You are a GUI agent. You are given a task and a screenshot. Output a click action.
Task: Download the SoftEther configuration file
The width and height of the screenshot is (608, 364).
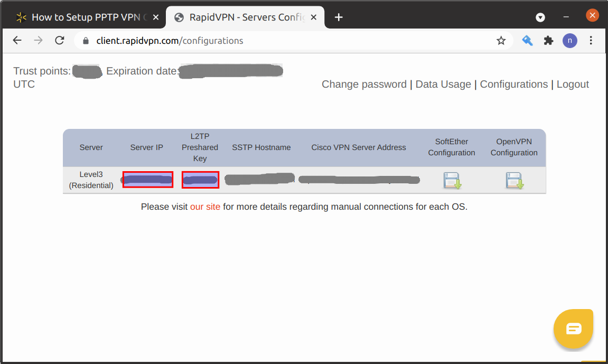click(452, 181)
